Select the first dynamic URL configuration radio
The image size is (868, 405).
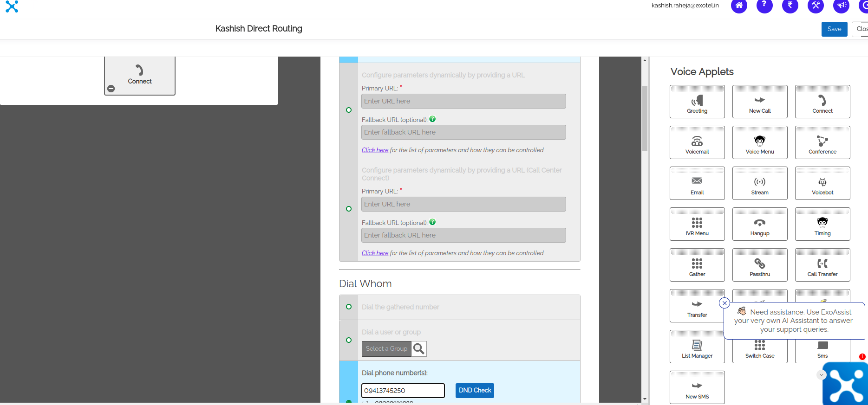tap(349, 110)
